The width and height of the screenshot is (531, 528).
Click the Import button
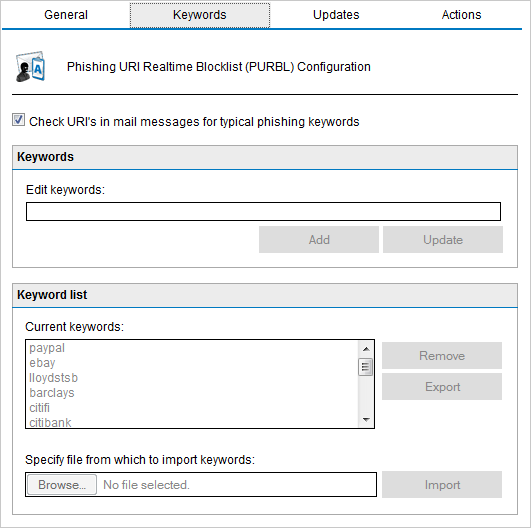coord(442,485)
